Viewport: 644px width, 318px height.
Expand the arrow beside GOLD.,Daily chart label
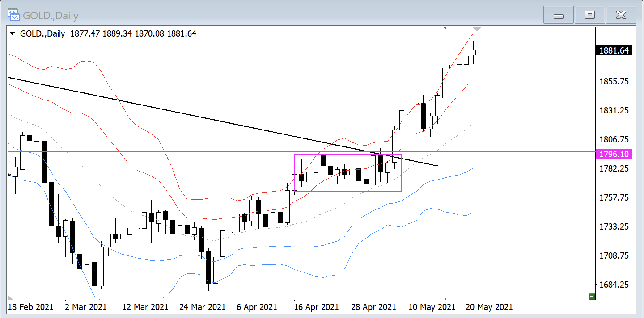(12, 33)
